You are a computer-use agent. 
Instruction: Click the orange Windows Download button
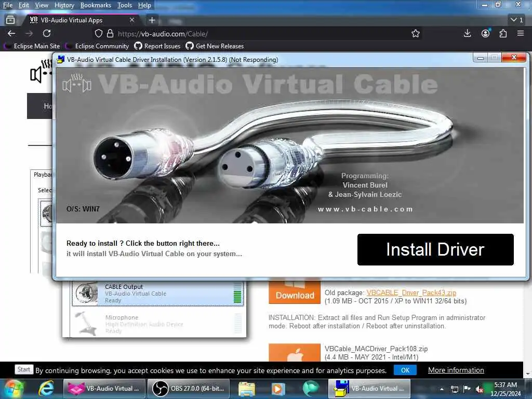coord(295,292)
